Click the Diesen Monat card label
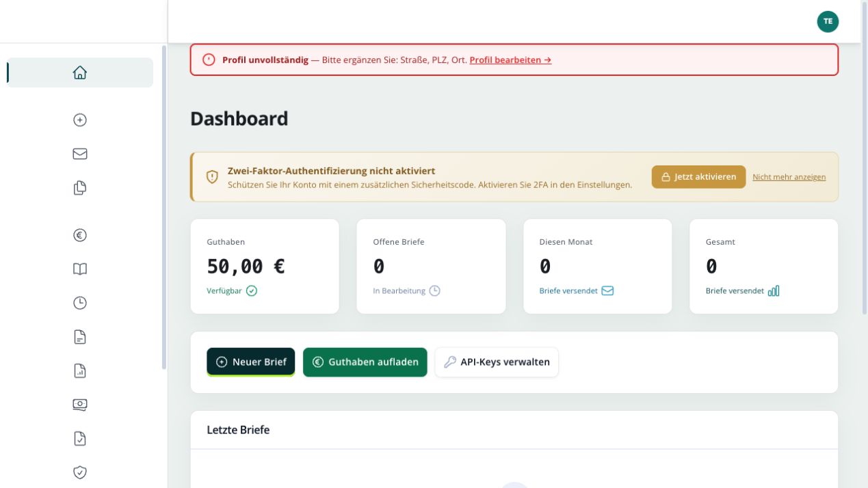The height and width of the screenshot is (488, 868). [566, 242]
